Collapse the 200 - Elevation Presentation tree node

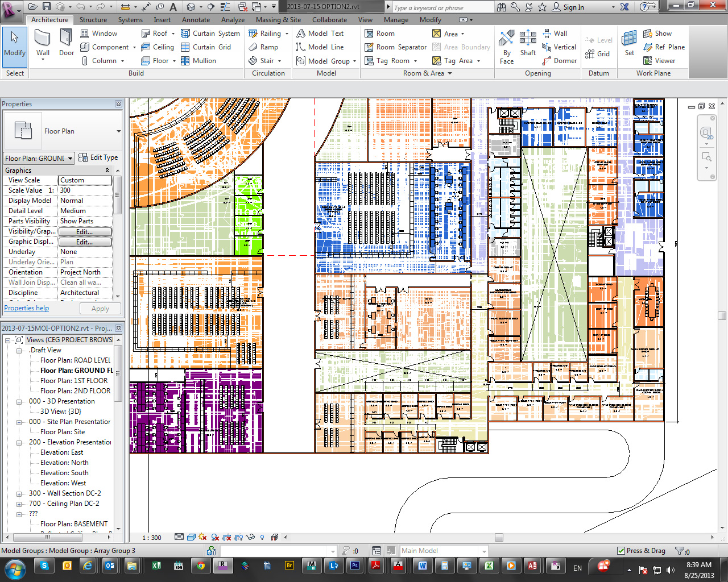tap(19, 442)
